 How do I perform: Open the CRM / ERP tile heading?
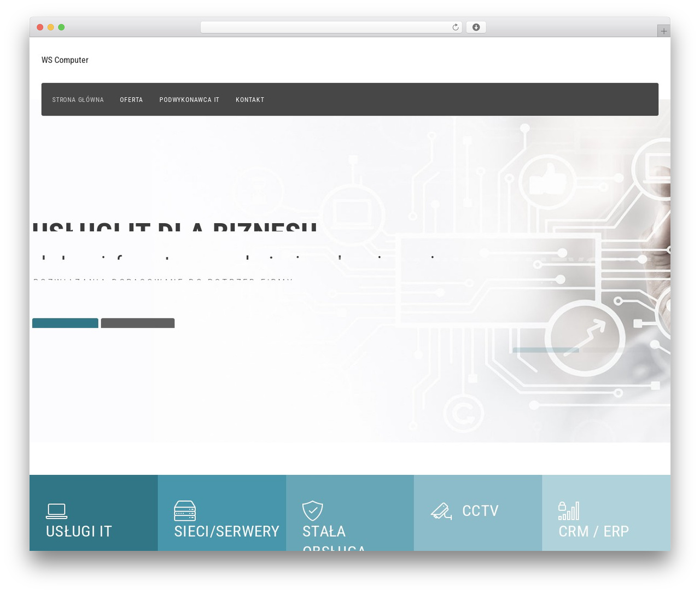tap(593, 531)
